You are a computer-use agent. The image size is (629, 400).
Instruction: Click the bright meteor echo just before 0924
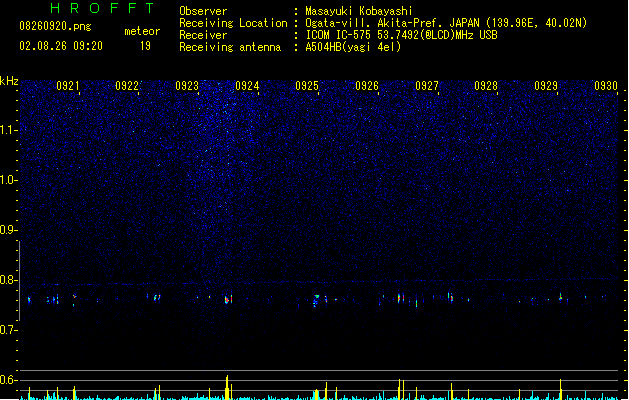(228, 299)
